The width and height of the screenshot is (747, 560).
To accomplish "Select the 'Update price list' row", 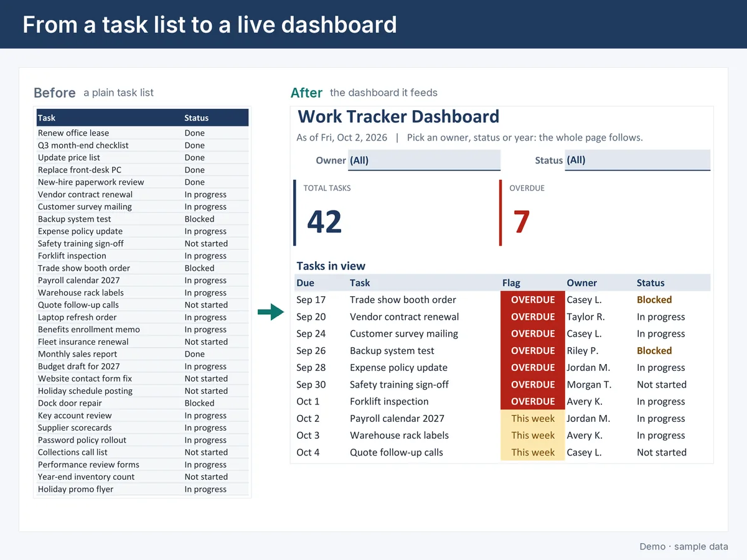I will pos(142,157).
